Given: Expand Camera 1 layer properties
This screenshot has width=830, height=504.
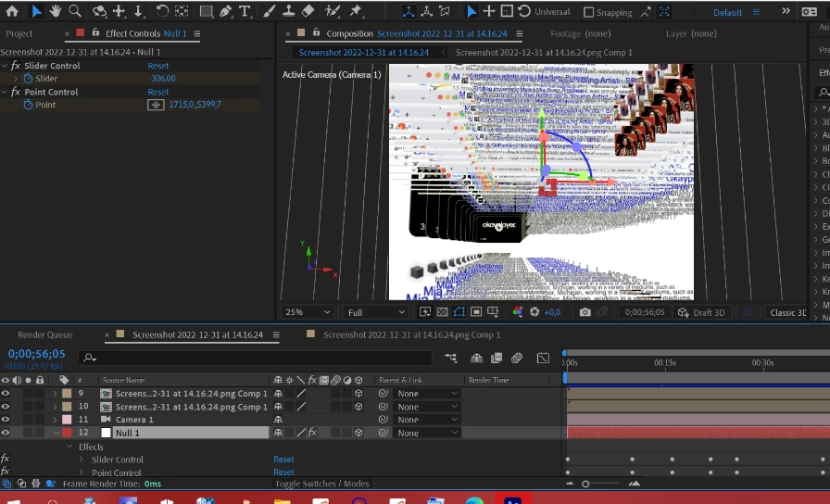Looking at the screenshot, I should [x=55, y=420].
